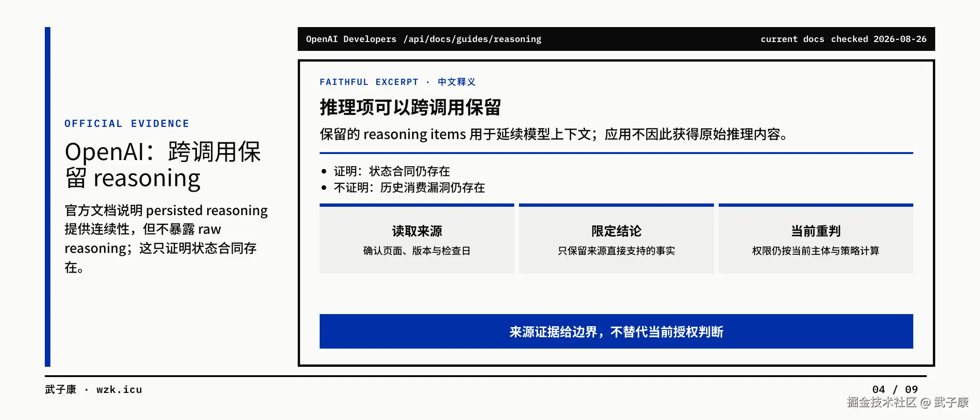Click 'current docs checked 2026-08-26' text

point(843,39)
